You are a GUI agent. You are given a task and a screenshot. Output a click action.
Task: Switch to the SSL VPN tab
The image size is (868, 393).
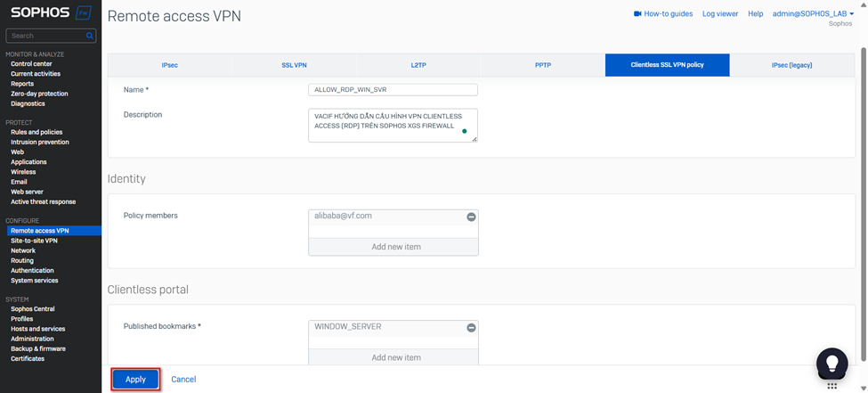coord(294,65)
